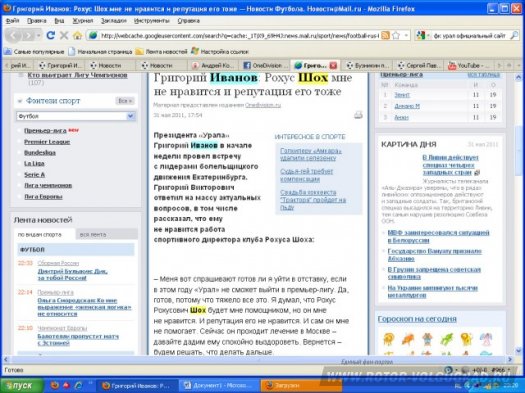Switch to the Сергей Пав... tab
This screenshot has height=393, width=525.
pos(420,66)
